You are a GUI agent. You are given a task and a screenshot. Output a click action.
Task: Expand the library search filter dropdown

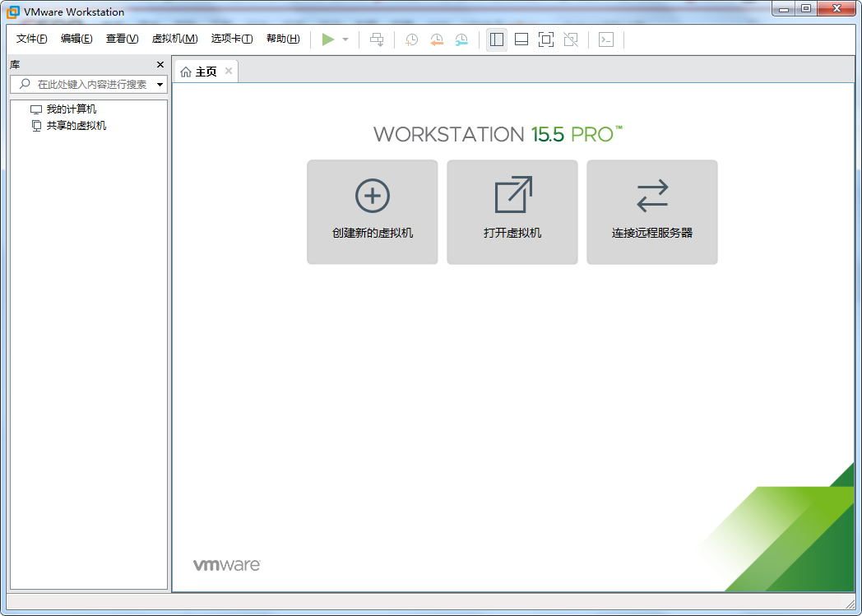click(160, 85)
